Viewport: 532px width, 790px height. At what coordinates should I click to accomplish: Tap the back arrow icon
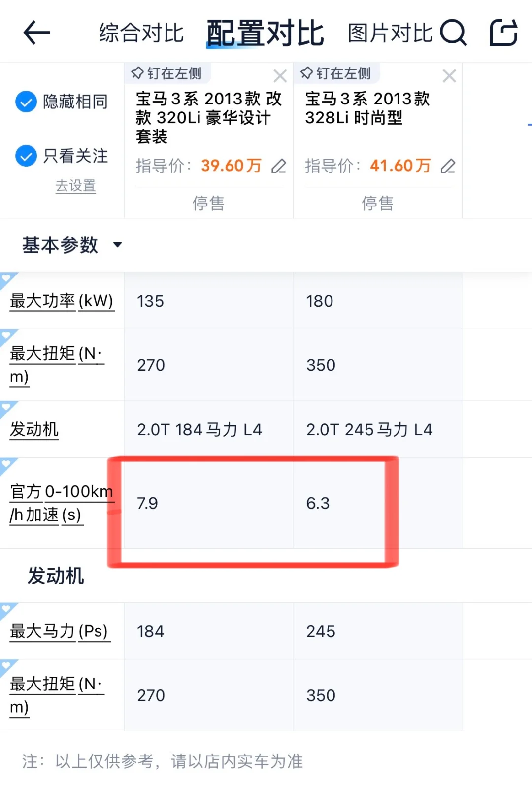(x=37, y=33)
